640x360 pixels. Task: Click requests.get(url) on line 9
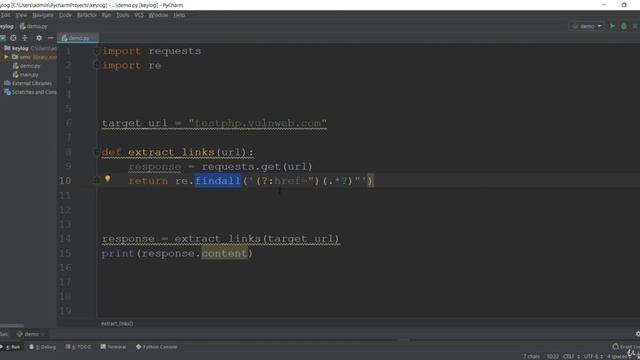click(257, 167)
